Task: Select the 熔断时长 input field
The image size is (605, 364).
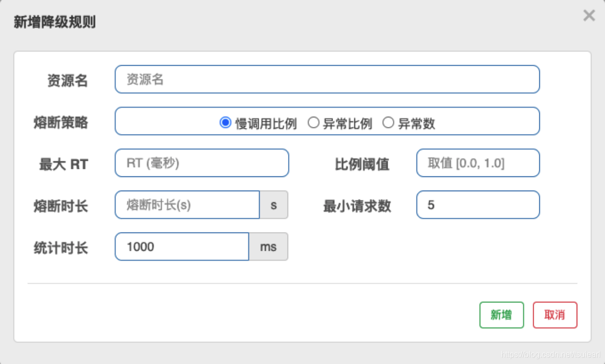Action: click(187, 205)
